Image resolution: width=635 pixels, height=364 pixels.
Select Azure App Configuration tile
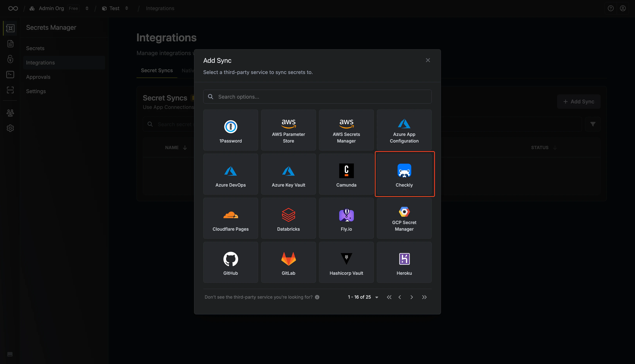pos(404,130)
